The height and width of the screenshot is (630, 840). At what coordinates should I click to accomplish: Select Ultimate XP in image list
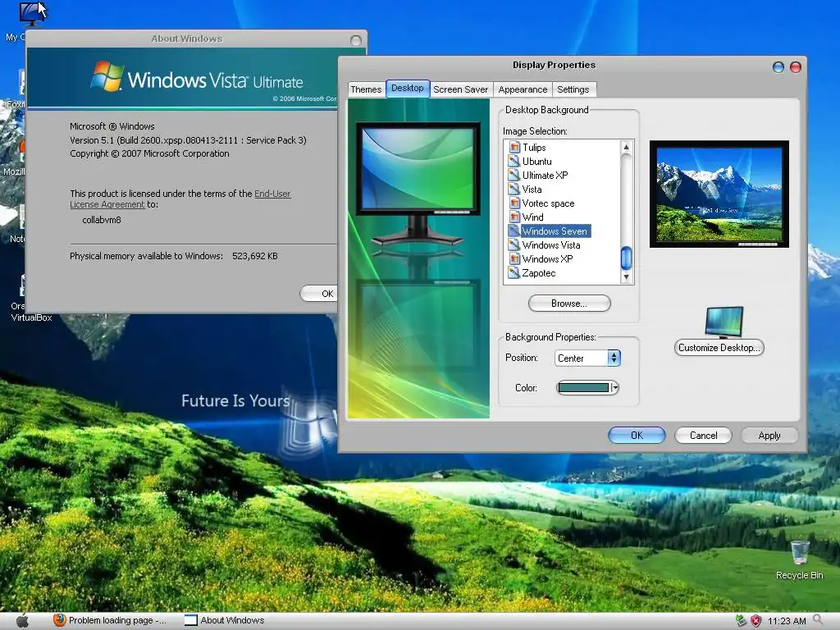tap(545, 176)
